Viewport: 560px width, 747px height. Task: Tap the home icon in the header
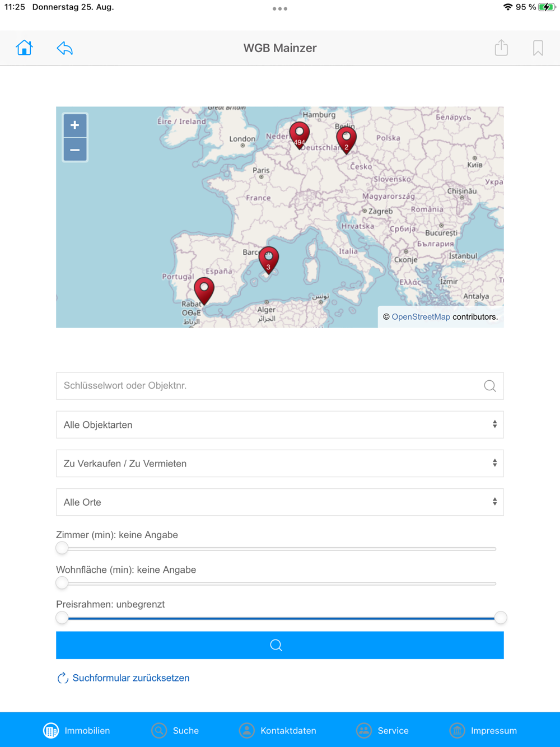24,48
